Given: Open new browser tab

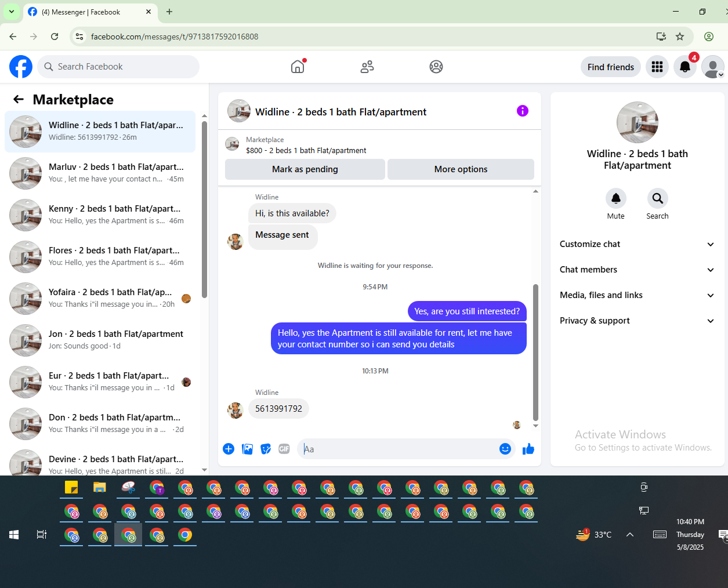Looking at the screenshot, I should point(169,12).
